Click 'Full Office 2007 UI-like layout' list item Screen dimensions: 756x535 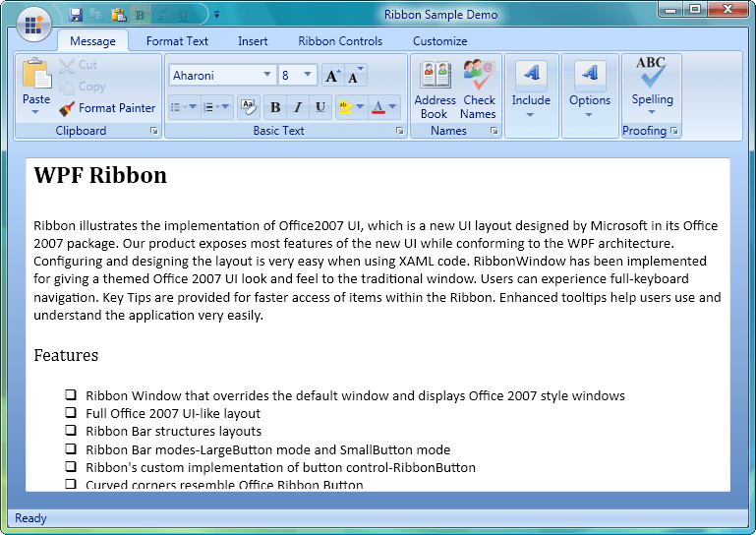[x=173, y=414]
